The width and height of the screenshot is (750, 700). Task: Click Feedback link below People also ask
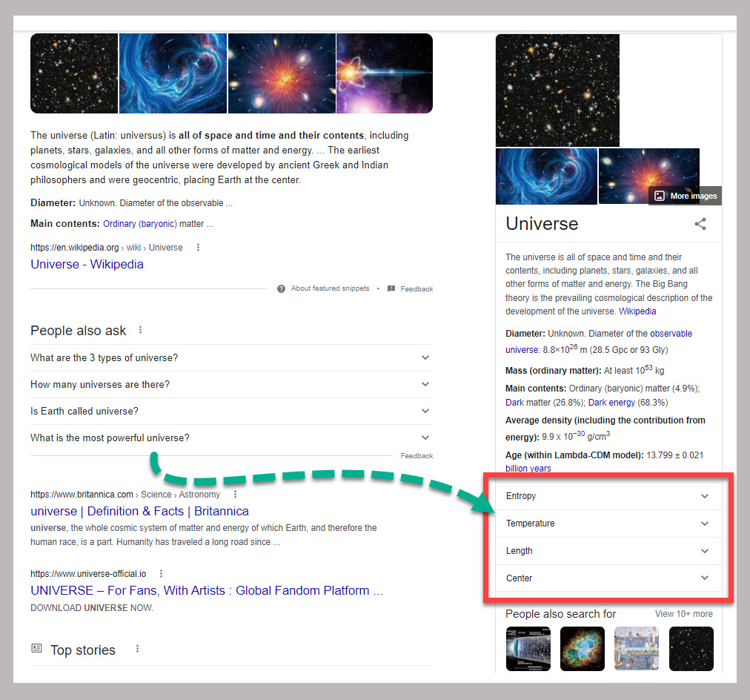tap(417, 456)
